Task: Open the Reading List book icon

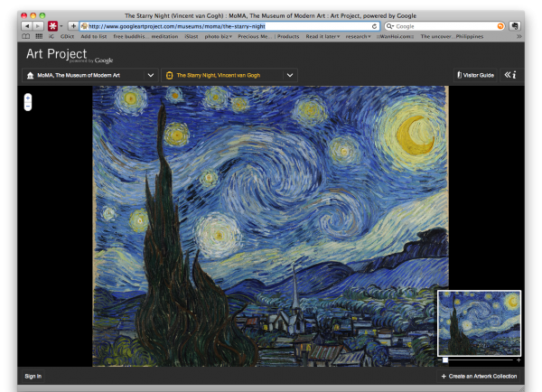Action: (x=26, y=36)
